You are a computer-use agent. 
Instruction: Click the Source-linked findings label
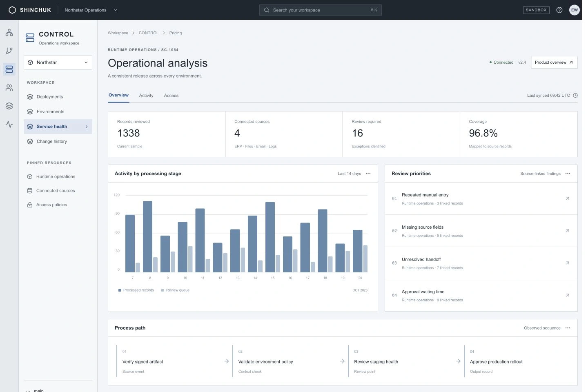pos(540,174)
